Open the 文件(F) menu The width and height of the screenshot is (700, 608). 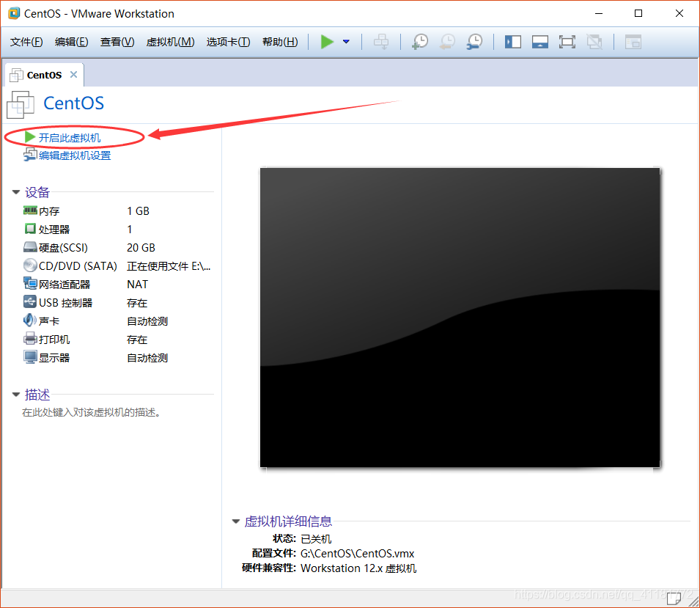(x=26, y=42)
